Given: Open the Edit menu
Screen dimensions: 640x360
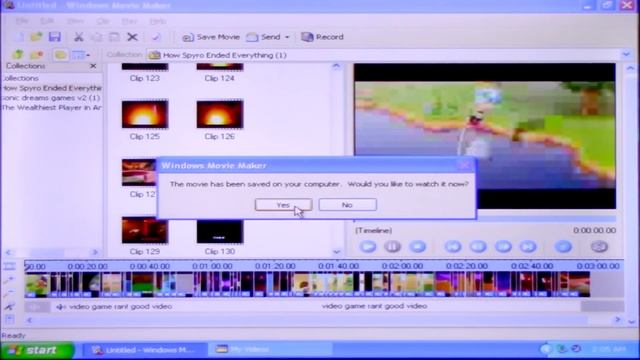Looking at the screenshot, I should pos(47,21).
